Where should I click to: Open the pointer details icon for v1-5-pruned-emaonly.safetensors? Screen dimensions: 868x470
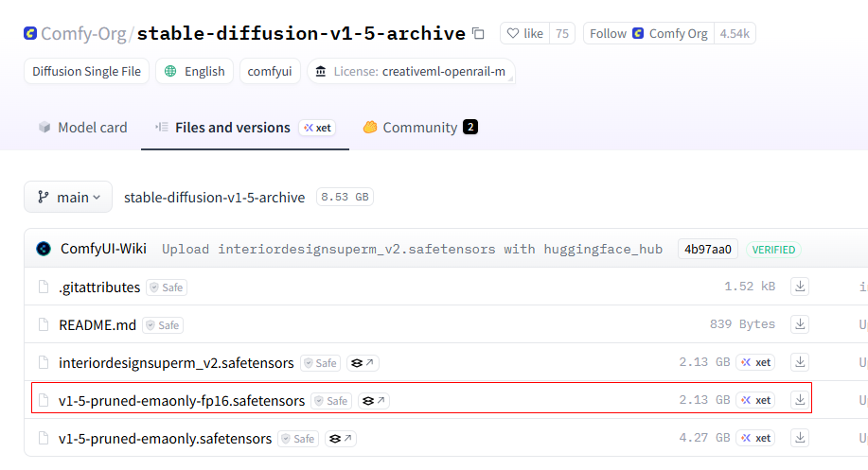pos(341,439)
